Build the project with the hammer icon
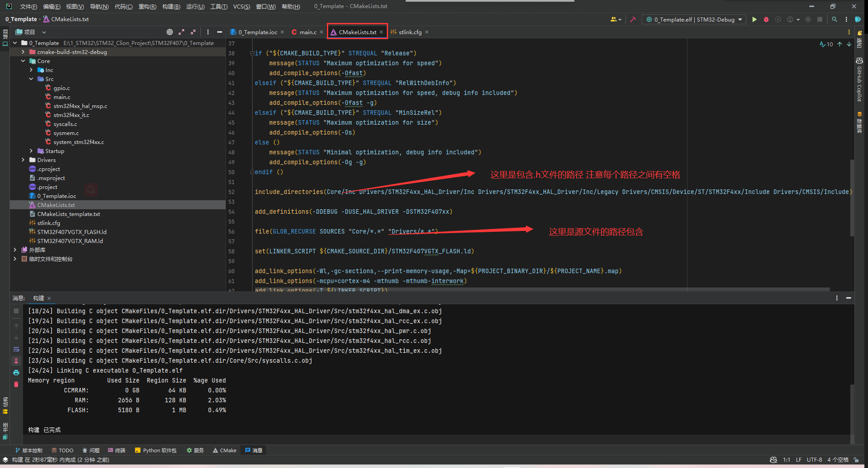This screenshot has height=468, width=868. pyautogui.click(x=633, y=19)
